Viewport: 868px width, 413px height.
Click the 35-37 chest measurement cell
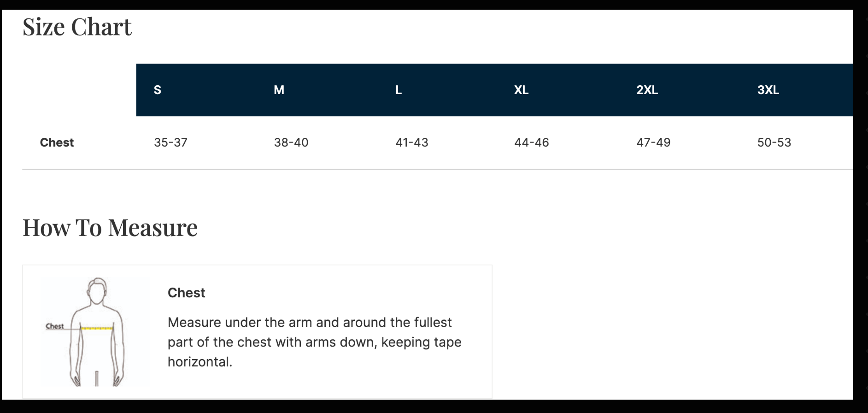click(x=170, y=142)
